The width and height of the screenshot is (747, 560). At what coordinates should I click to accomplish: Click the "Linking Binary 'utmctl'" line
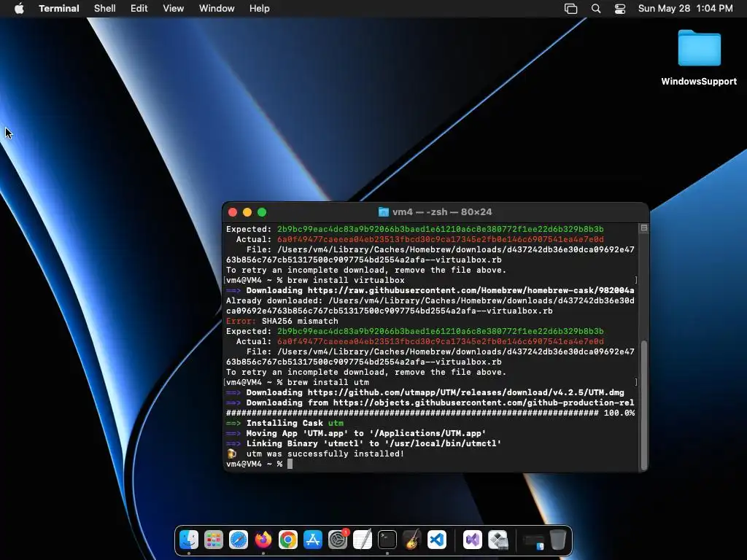pyautogui.click(x=363, y=443)
